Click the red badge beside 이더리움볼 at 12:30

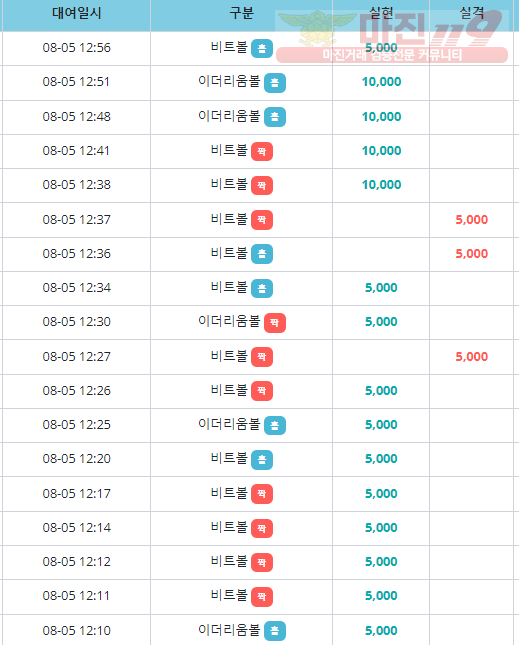275,323
